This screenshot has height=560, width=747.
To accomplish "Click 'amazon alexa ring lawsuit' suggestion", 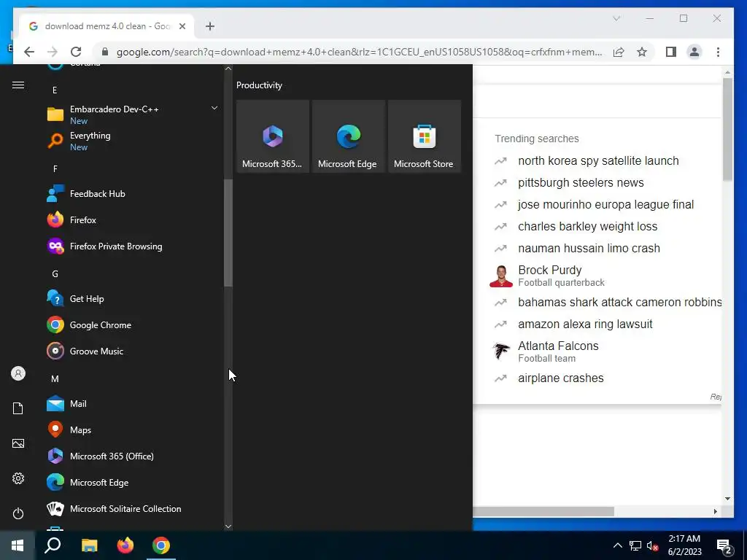I will click(585, 324).
